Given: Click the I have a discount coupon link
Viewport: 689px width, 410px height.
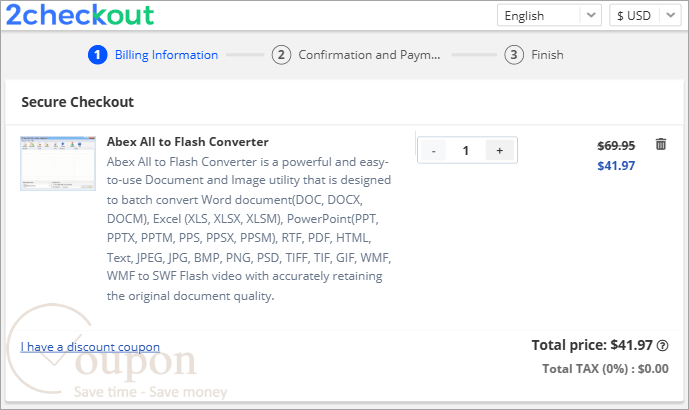Looking at the screenshot, I should (x=90, y=347).
